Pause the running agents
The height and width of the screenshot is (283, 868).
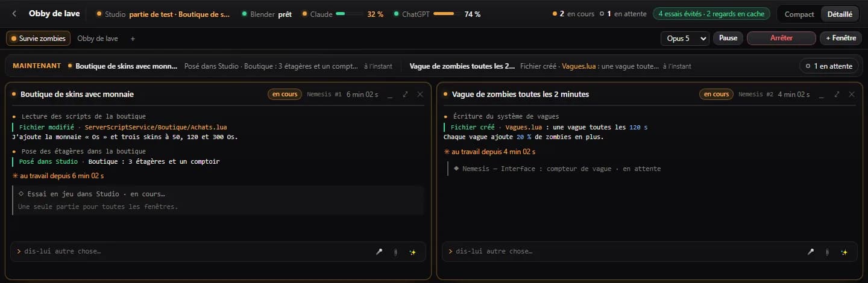(728, 38)
